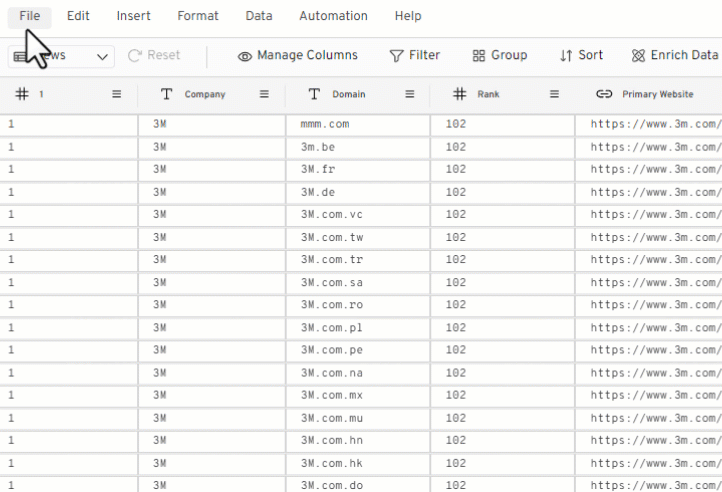Image resolution: width=722 pixels, height=492 pixels.
Task: Select the 3M.com.mu domain cell
Action: click(x=358, y=418)
